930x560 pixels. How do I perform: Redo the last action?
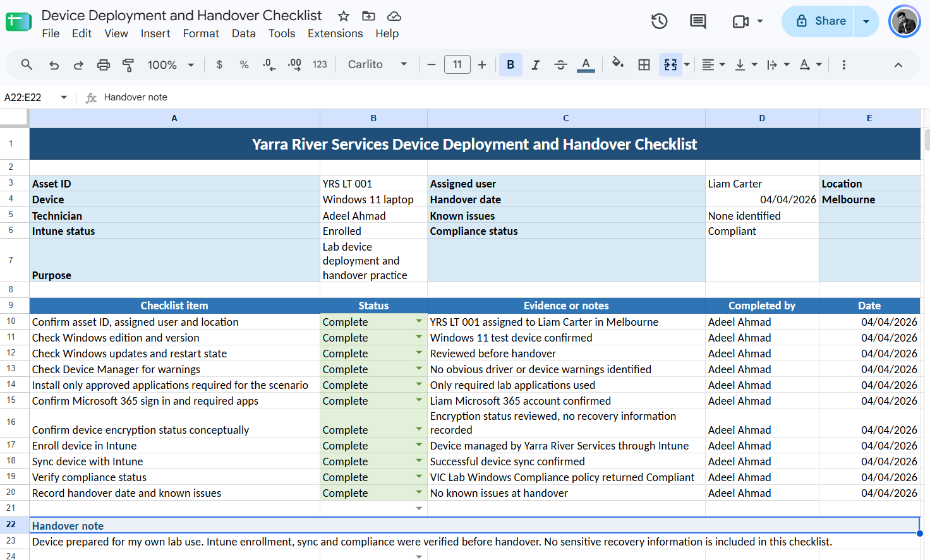78,64
